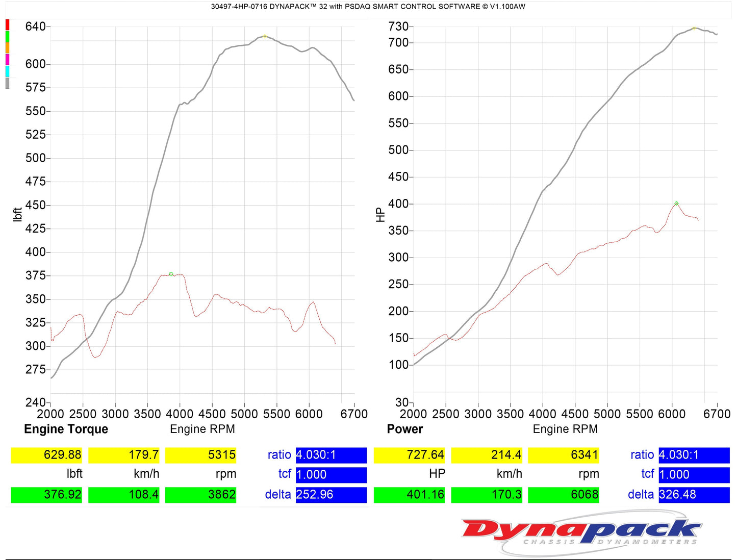Click the green peak marker on power graph

click(676, 203)
